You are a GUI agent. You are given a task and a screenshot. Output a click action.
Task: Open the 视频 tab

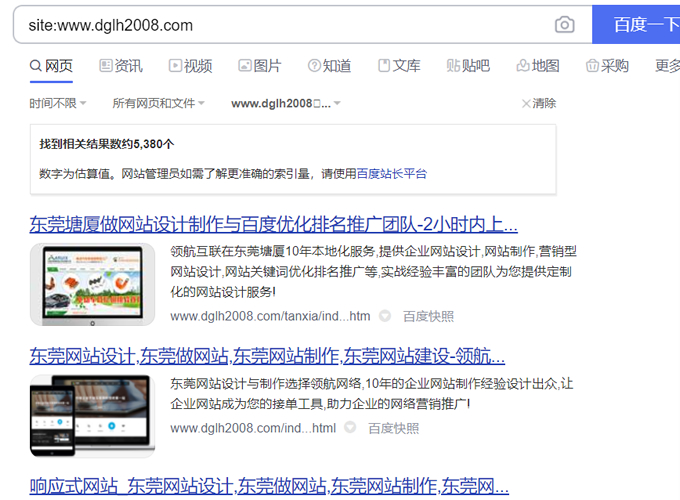pyautogui.click(x=190, y=66)
